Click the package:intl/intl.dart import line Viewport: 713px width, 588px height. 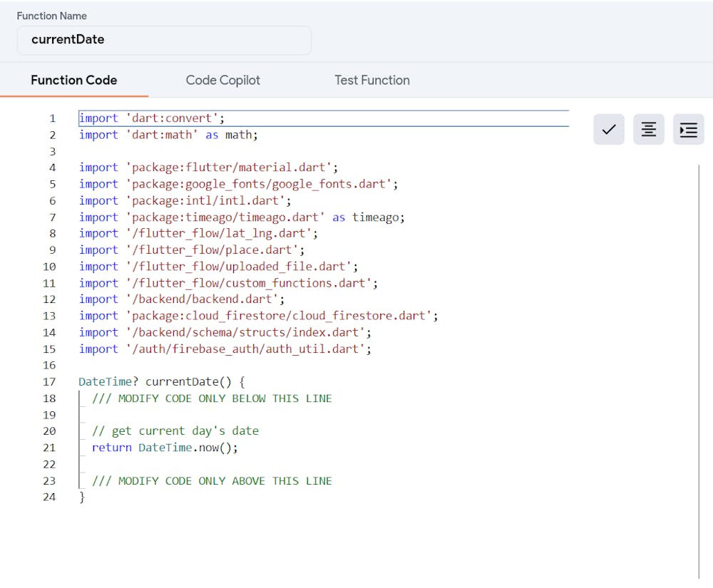point(185,201)
